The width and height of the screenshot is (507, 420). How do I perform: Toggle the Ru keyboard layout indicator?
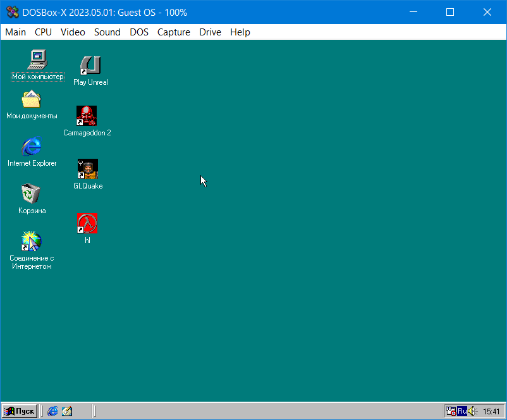[x=461, y=411]
